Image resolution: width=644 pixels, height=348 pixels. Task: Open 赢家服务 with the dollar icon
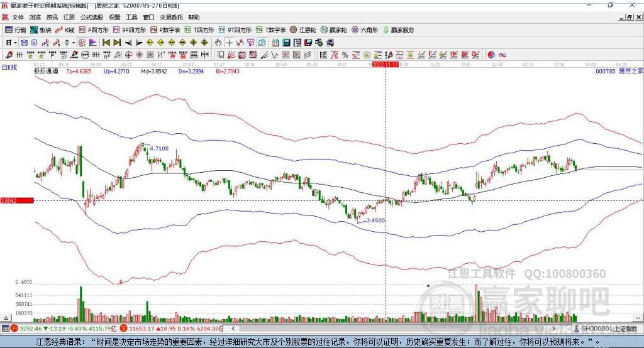[x=398, y=30]
